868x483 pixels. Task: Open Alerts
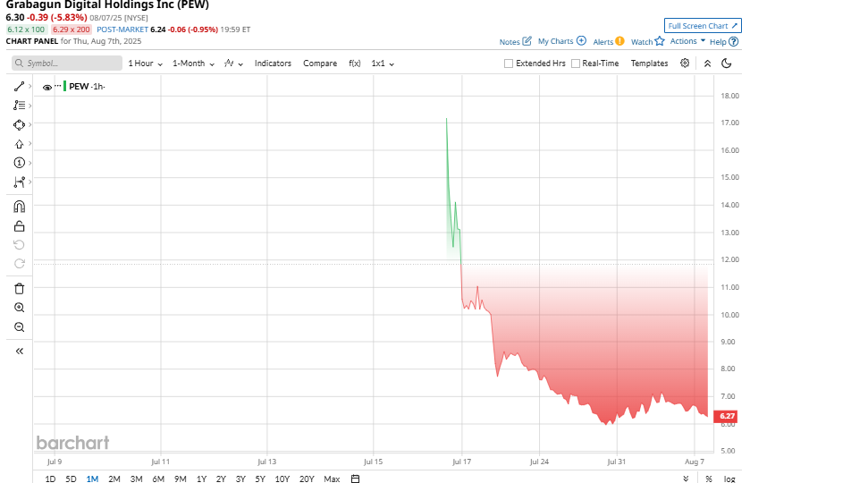609,41
